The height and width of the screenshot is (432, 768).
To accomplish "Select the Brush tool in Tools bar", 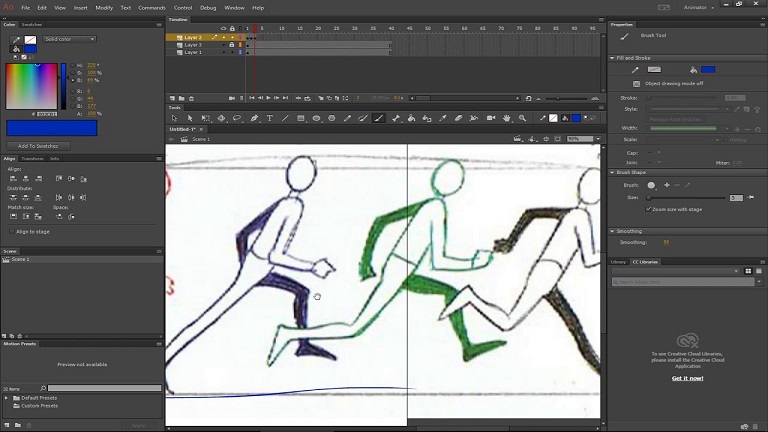I will tap(379, 118).
